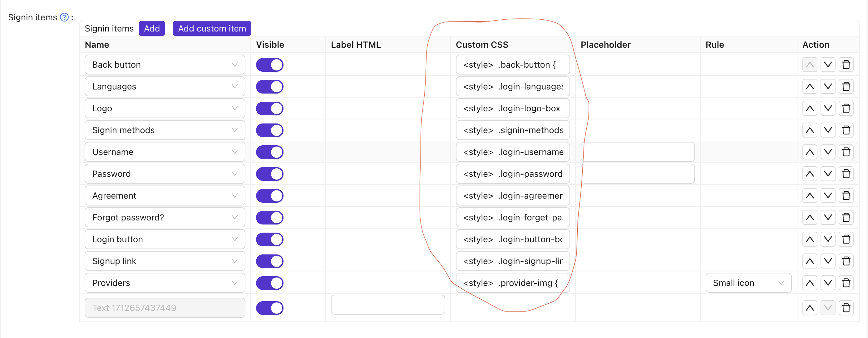Edit the .back-button custom CSS field
Viewport: 868px width, 338px height.
tap(512, 65)
